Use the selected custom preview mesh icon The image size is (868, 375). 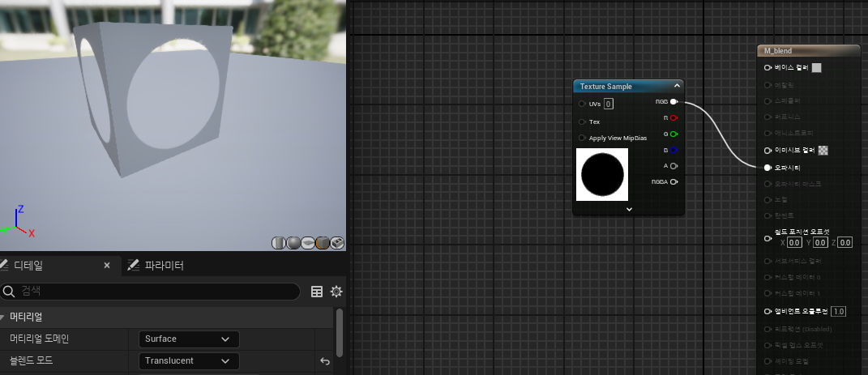click(337, 243)
